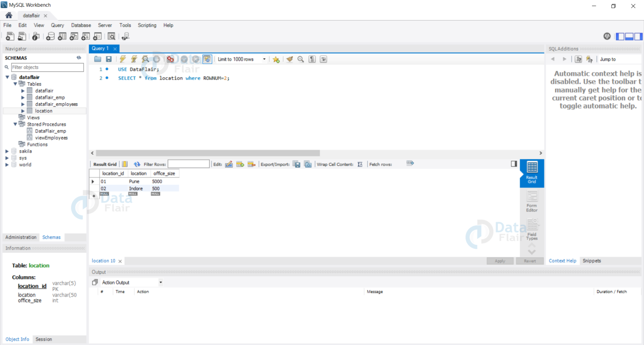
Task: Toggle left sidebar panel visibility
Action: click(x=620, y=37)
